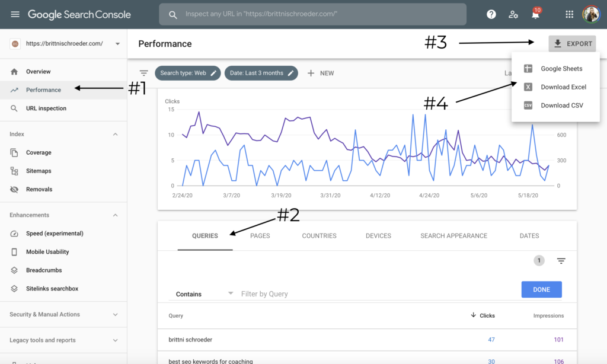Click the Google Sheets export icon
Image resolution: width=607 pixels, height=364 pixels.
pyautogui.click(x=528, y=69)
